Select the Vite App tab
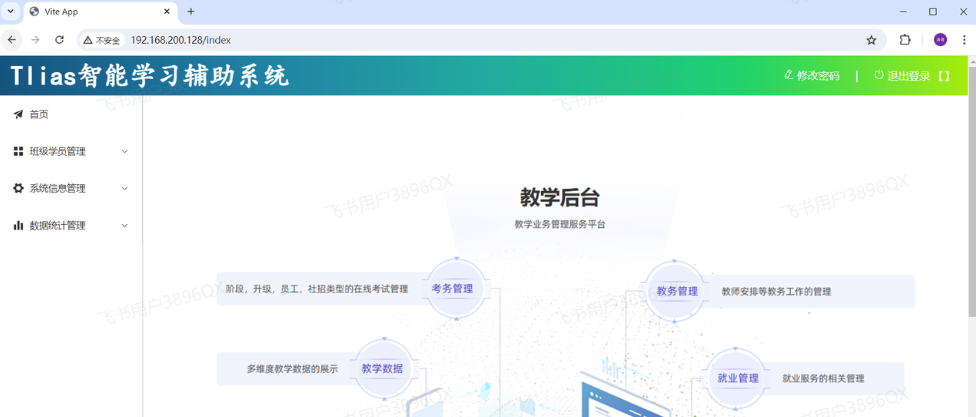The height and width of the screenshot is (417, 976). coord(100,12)
